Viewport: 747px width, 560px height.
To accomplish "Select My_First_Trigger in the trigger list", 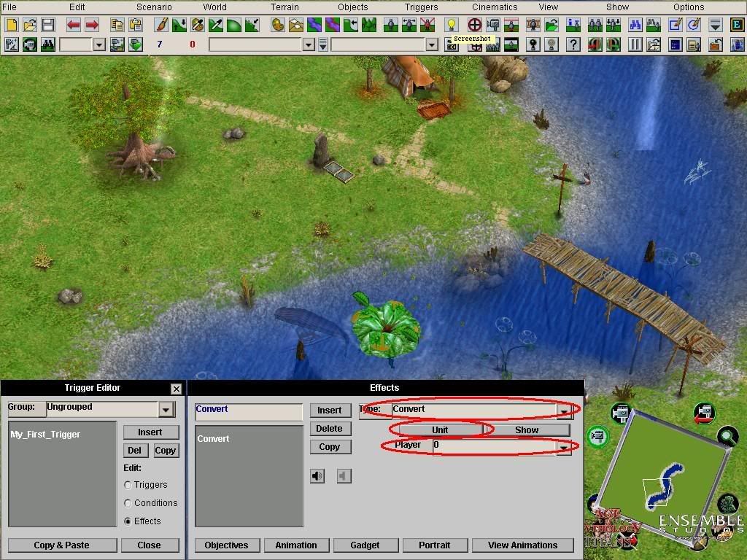I will [x=45, y=435].
